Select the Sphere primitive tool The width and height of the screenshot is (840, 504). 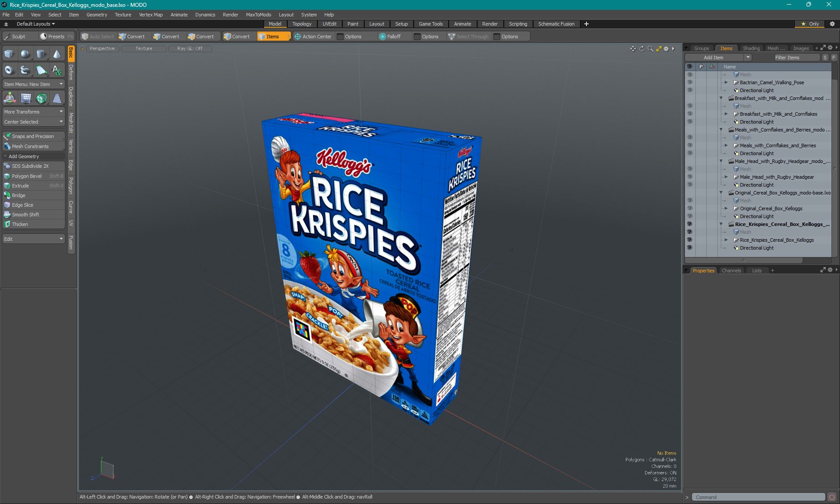[25, 54]
